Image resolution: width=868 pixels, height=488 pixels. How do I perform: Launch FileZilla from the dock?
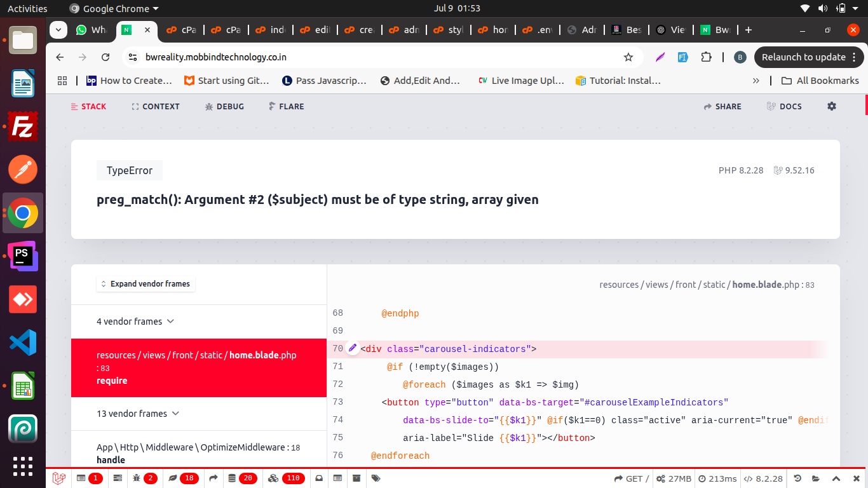click(23, 126)
